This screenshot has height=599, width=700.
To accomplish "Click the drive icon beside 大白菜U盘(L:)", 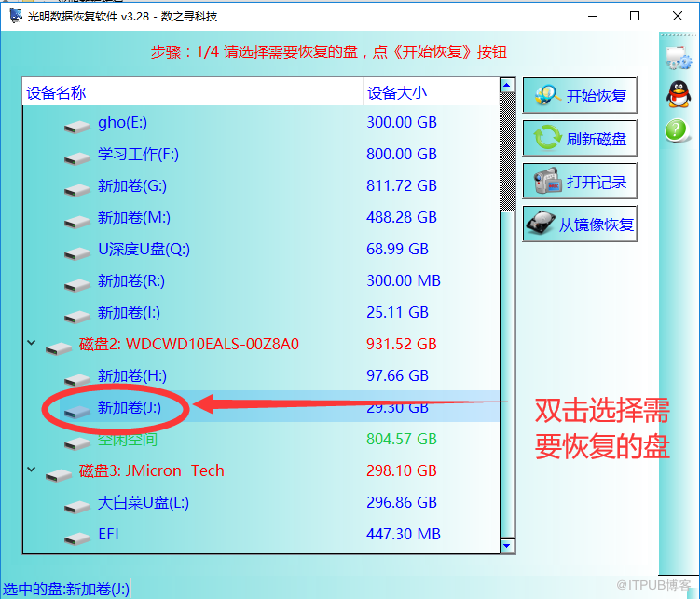I will 77,507.
